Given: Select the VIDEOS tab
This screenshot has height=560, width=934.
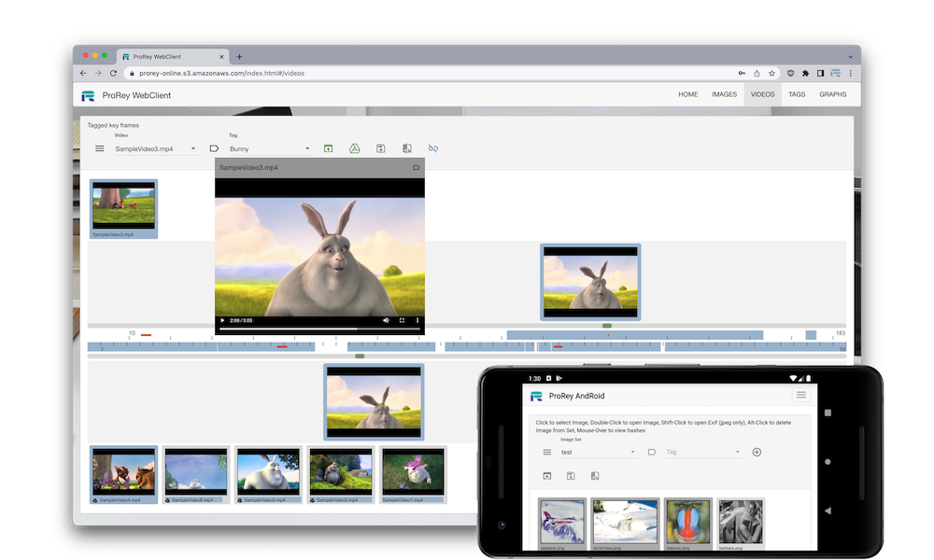Looking at the screenshot, I should [x=762, y=94].
